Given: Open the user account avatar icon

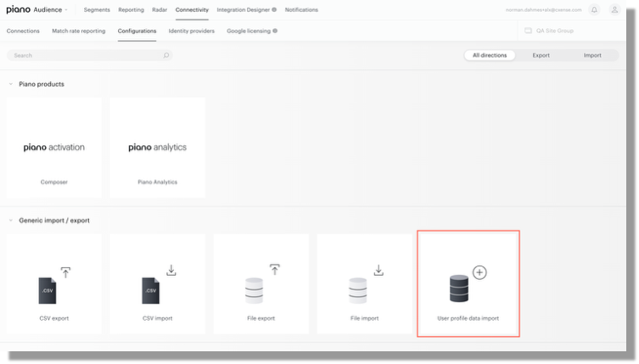Looking at the screenshot, I should tap(614, 10).
